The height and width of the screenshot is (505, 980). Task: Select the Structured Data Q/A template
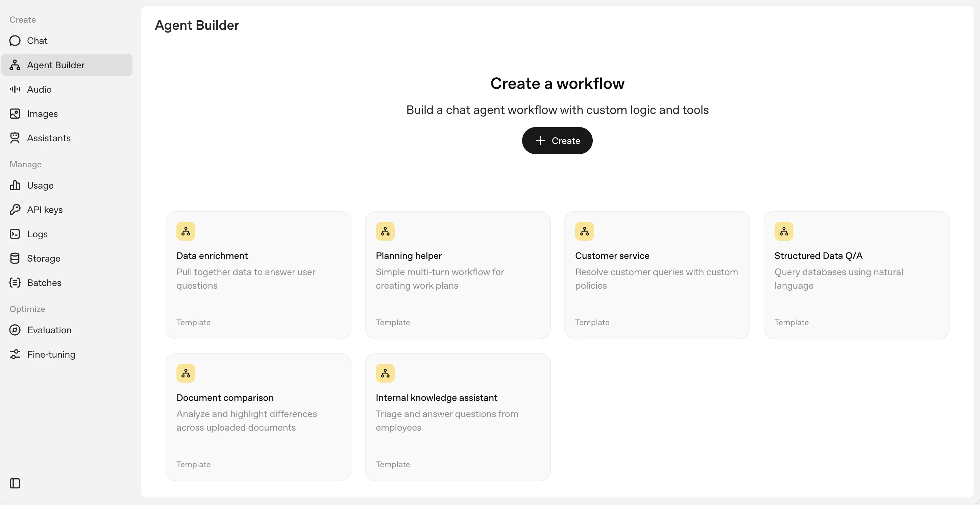[x=856, y=275]
